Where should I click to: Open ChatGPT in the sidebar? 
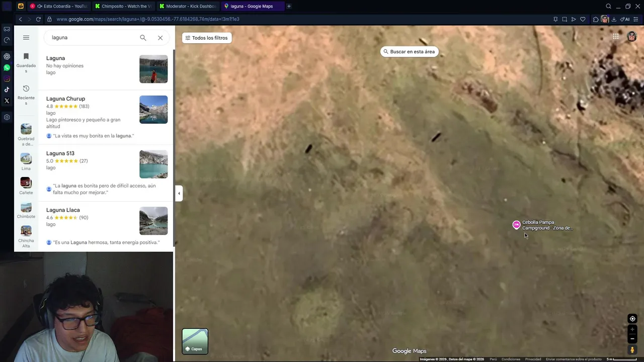pos(7,56)
